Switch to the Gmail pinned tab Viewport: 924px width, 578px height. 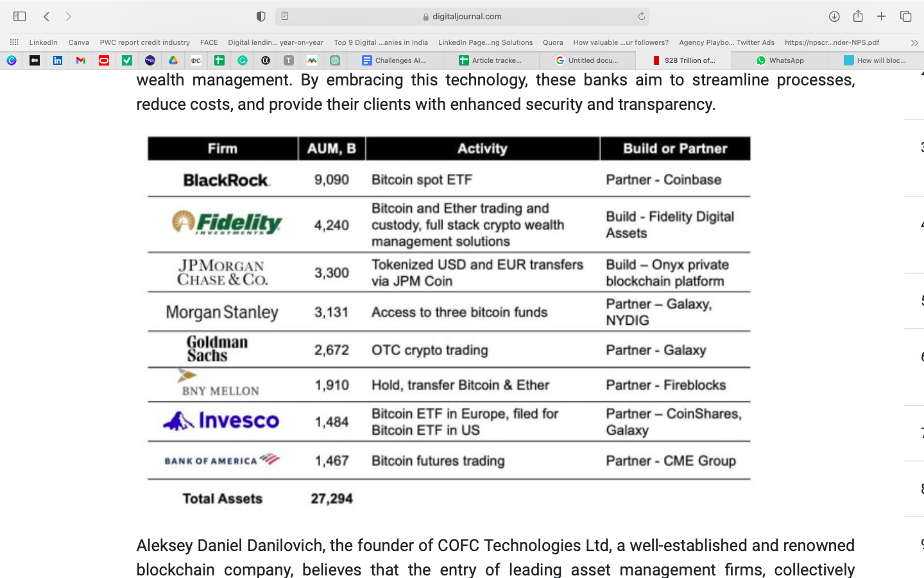coord(81,60)
